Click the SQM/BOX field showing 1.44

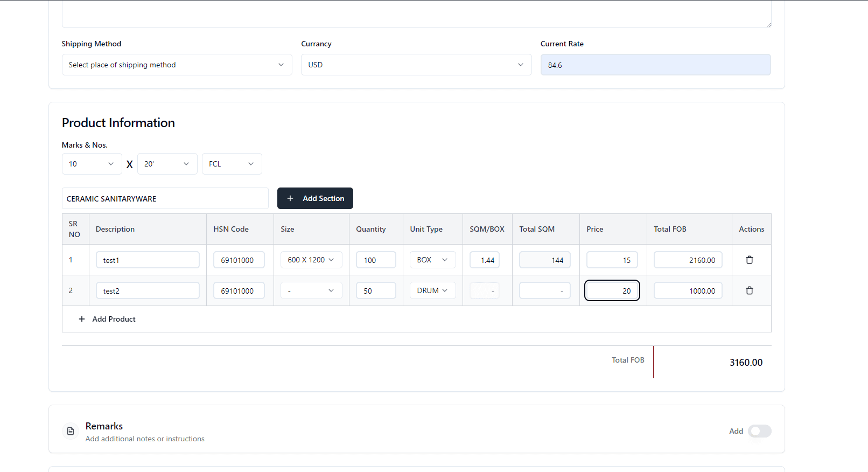(x=485, y=260)
